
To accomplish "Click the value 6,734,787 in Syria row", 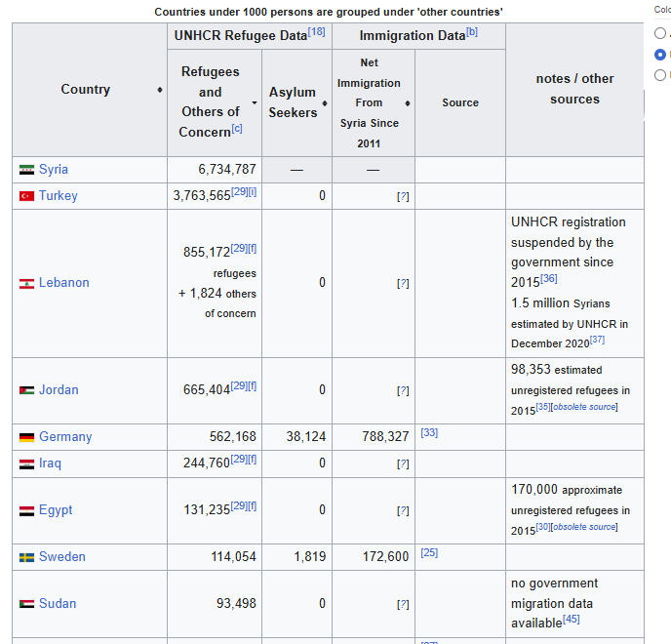I will click(227, 170).
